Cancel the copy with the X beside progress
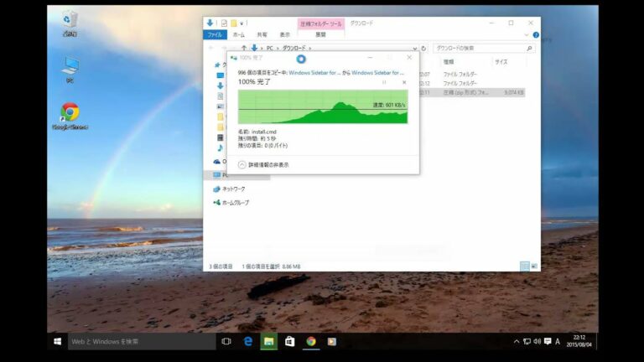This screenshot has width=644, height=362. click(404, 82)
